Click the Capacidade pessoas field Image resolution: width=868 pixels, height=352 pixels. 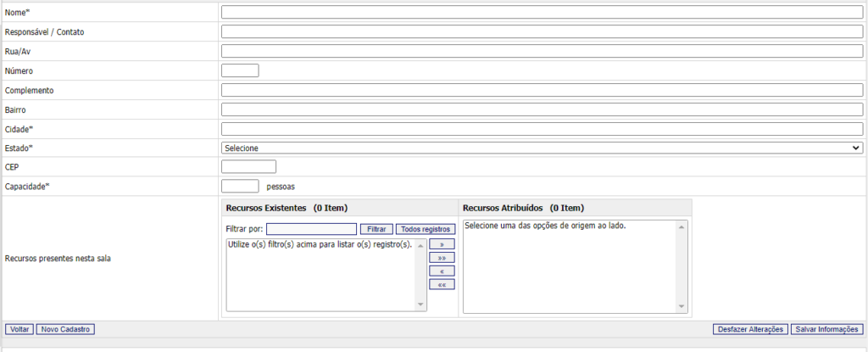tap(239, 186)
